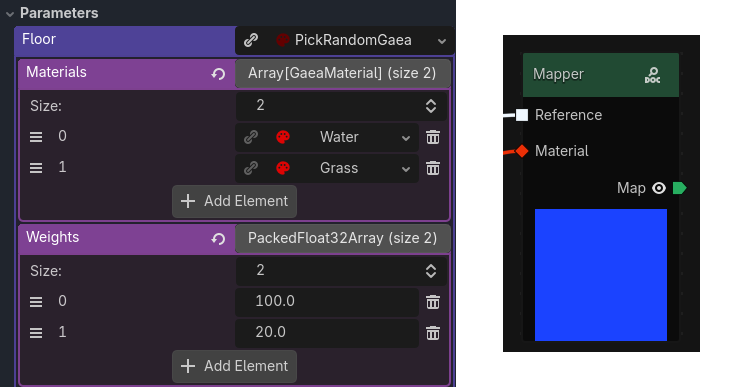The width and height of the screenshot is (738, 387).
Task: Add Element to the Weights array
Action: pos(234,366)
